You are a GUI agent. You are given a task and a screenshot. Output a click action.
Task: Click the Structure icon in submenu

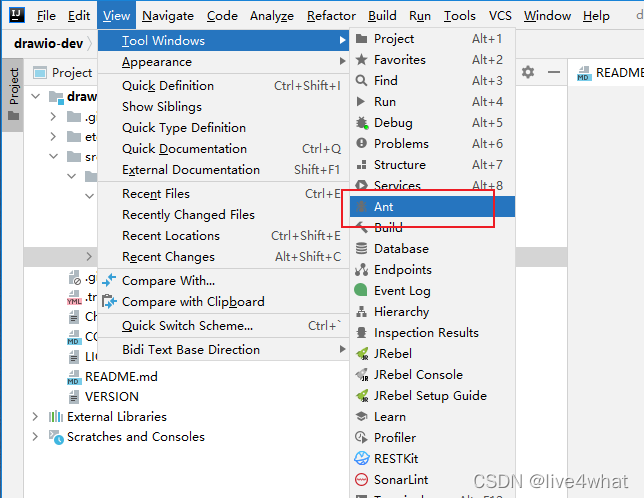click(361, 165)
